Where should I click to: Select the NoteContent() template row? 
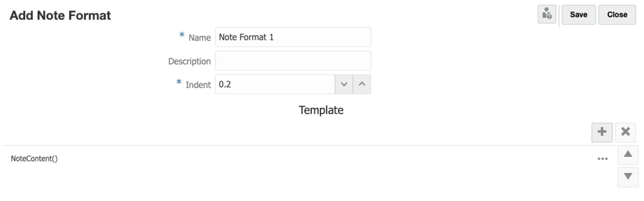click(34, 159)
